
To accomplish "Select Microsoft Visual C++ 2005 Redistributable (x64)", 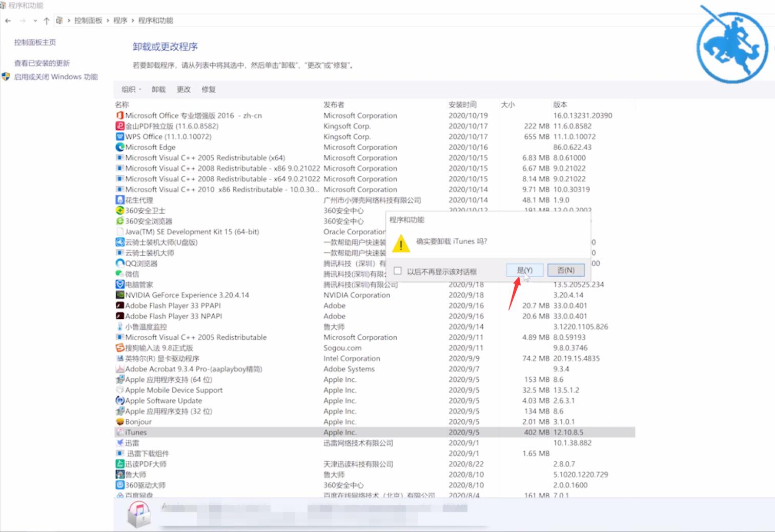I will coord(375,158).
